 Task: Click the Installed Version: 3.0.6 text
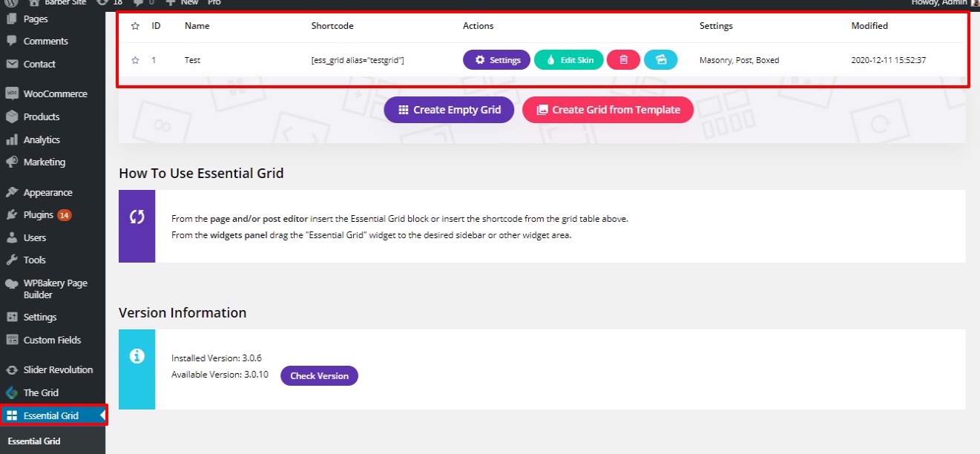tap(217, 358)
